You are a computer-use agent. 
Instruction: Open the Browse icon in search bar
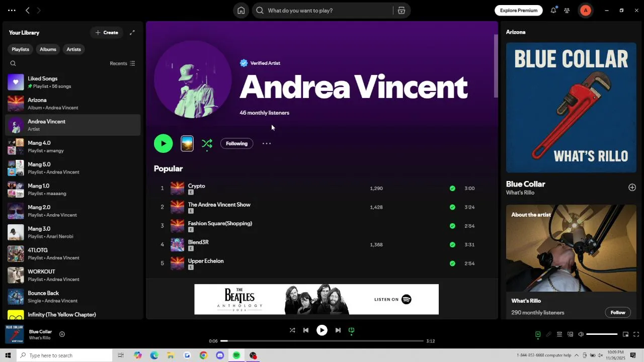click(401, 11)
